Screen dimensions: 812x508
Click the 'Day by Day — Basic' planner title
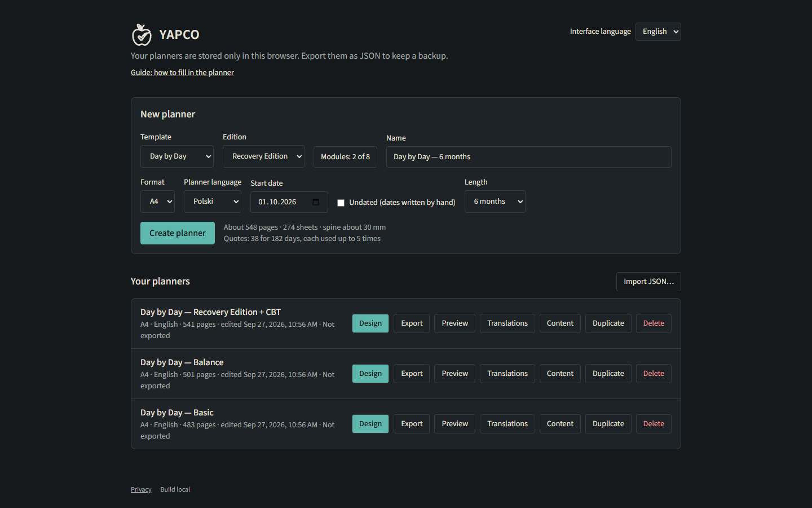coord(177,413)
